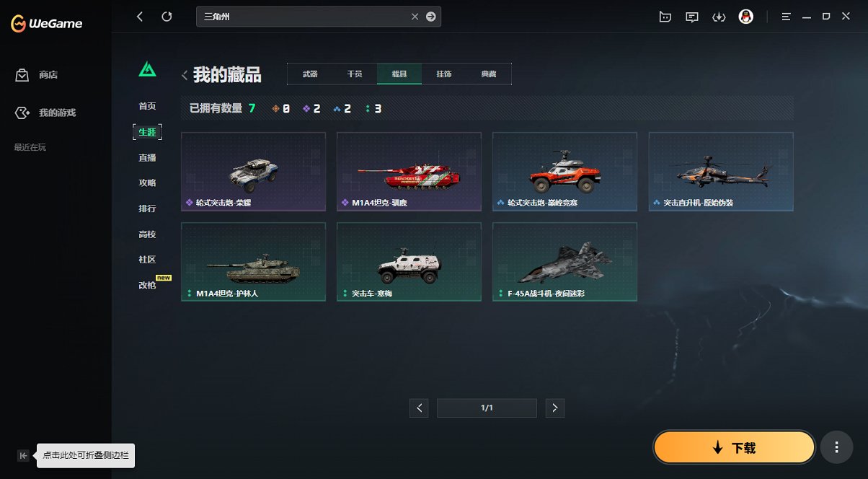This screenshot has width=868, height=479.
Task: Clear the search box with X icon
Action: [x=415, y=17]
